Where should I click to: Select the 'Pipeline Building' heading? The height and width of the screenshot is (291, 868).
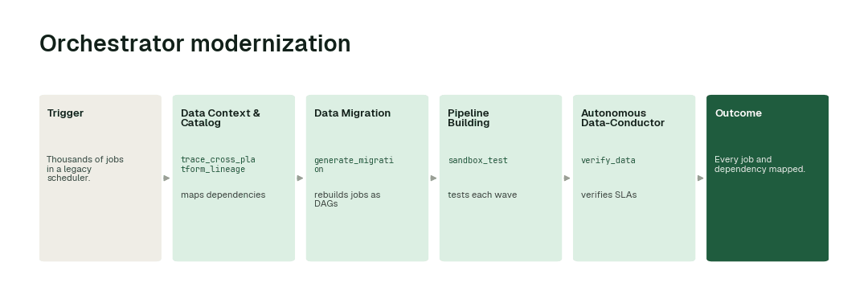point(469,118)
